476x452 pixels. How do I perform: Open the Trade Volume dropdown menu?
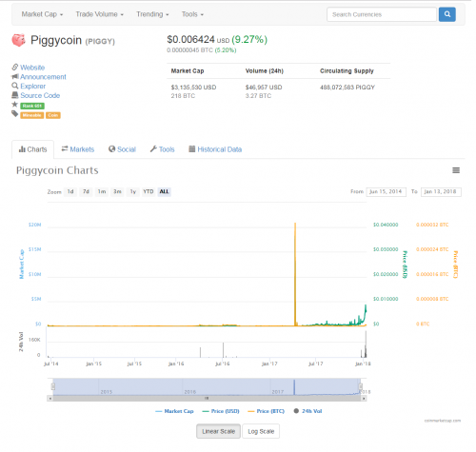100,14
